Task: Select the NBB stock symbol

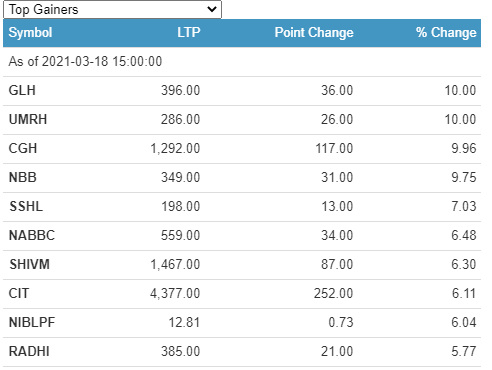Action: (x=22, y=177)
